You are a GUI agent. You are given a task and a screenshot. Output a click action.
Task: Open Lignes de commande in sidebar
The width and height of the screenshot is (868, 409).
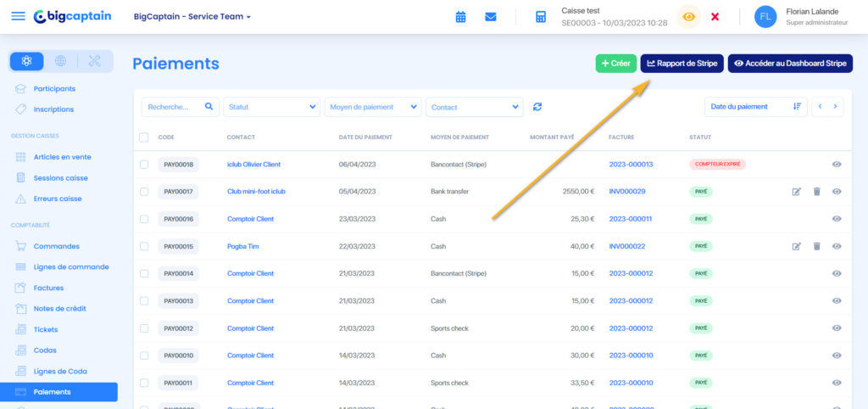coord(71,266)
